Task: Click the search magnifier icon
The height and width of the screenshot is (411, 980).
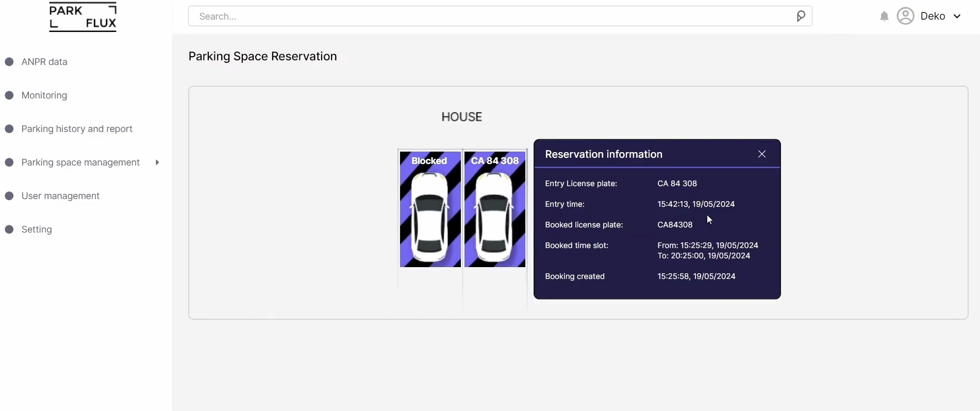Action: click(x=801, y=17)
